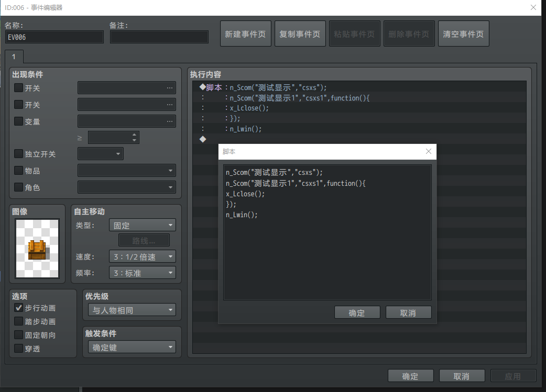Open the 物品 item dropdown
The height and width of the screenshot is (392, 546).
click(x=127, y=171)
